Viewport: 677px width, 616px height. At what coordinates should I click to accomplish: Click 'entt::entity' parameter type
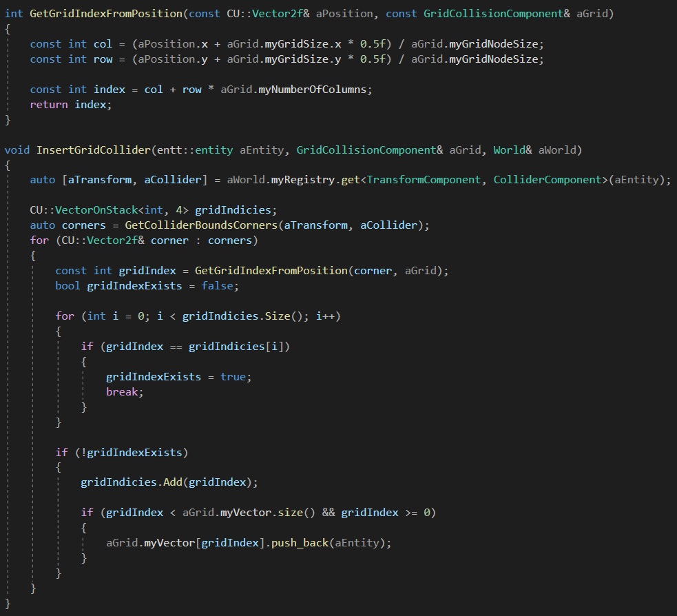click(x=195, y=150)
